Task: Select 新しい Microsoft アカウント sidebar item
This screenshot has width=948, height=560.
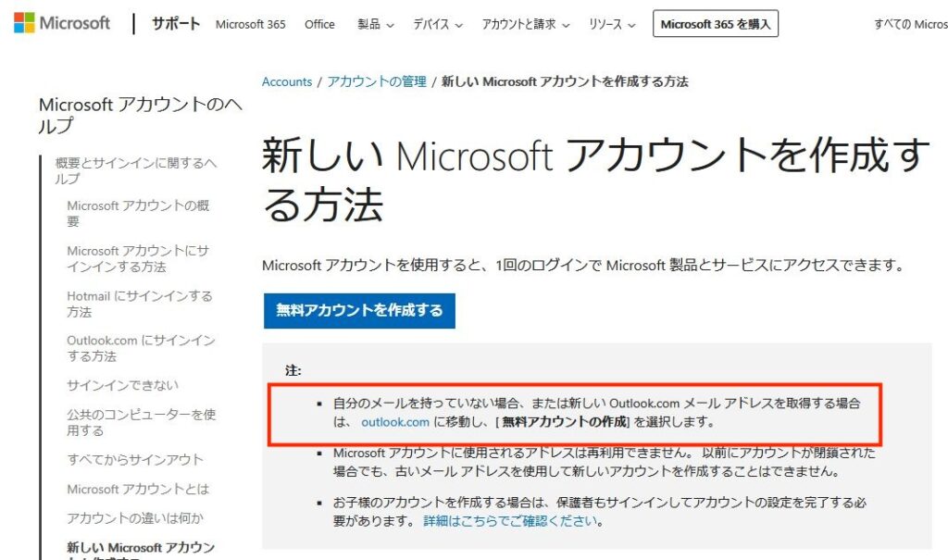Action: [x=141, y=551]
